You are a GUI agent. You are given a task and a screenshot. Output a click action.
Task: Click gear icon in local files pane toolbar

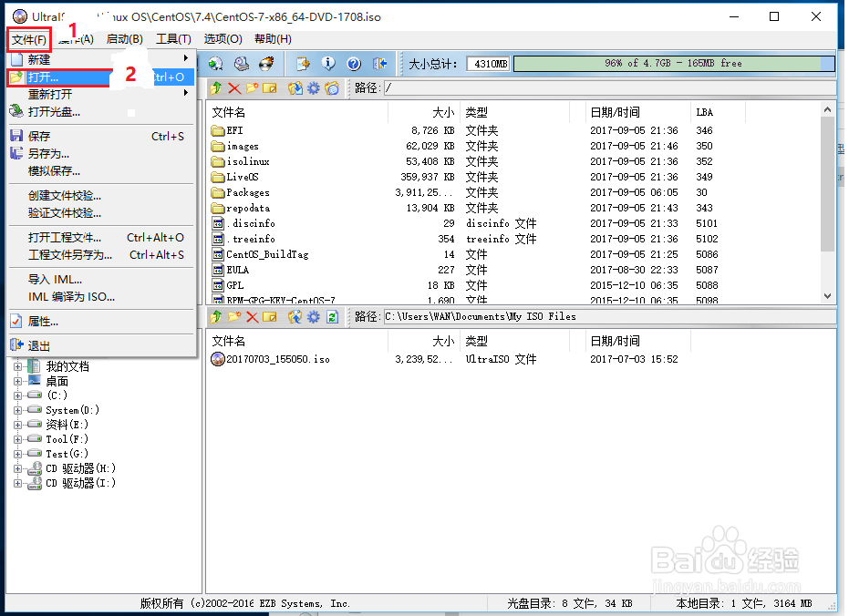[x=314, y=317]
